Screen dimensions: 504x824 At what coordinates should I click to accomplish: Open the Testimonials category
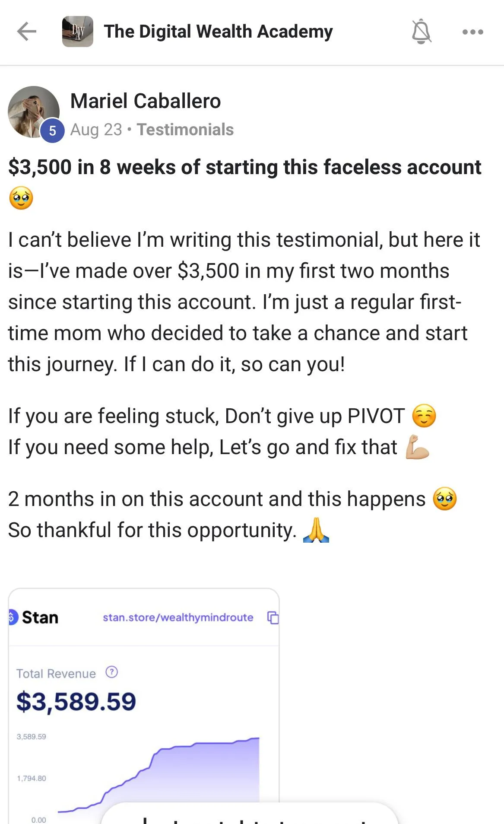click(x=185, y=130)
